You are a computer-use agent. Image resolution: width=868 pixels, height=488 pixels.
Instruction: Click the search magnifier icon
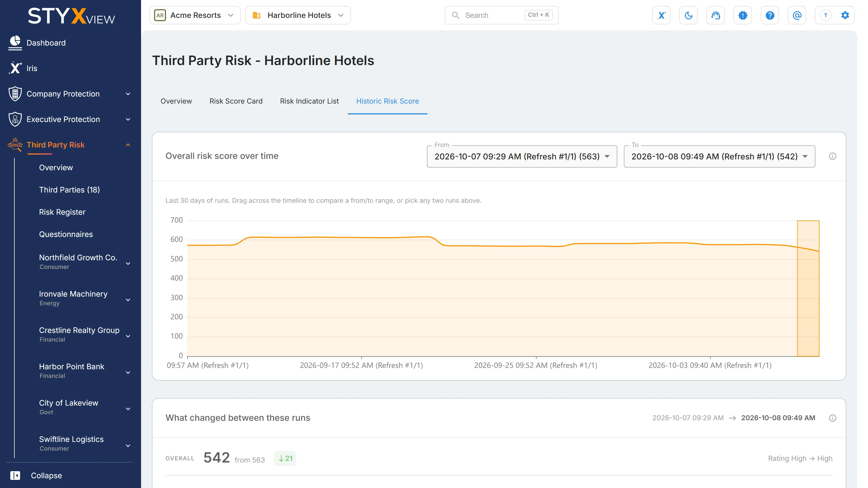click(x=456, y=15)
